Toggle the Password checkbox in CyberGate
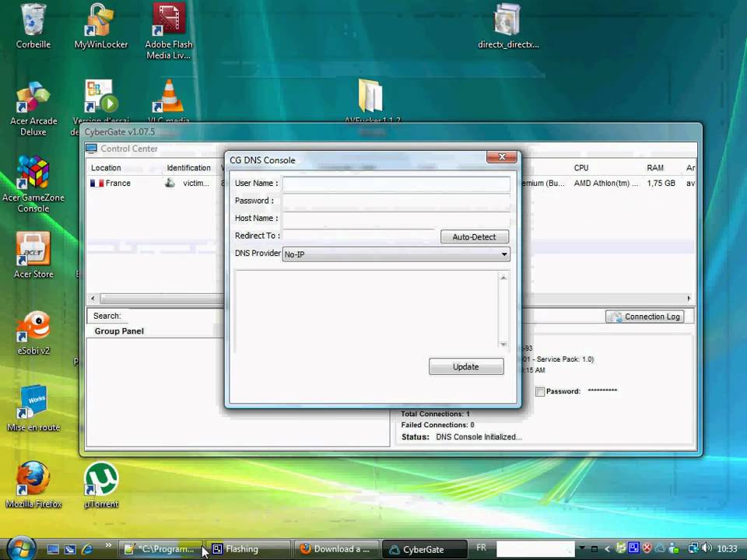This screenshot has width=747, height=560. (x=540, y=391)
